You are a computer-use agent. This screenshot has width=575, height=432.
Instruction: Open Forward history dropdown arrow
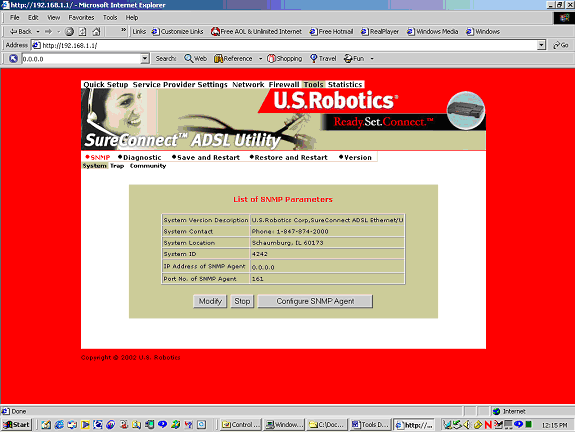[x=59, y=32]
